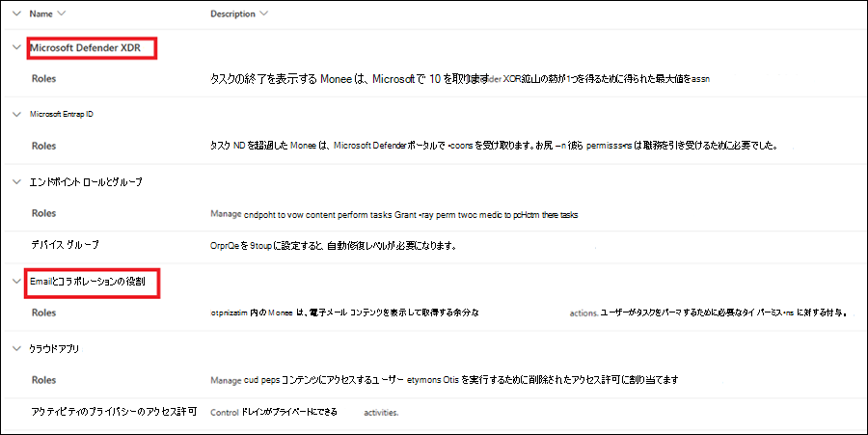Open アクティビティのプライバシーのアクセス許可 item
This screenshot has height=435, width=868.
click(x=114, y=412)
